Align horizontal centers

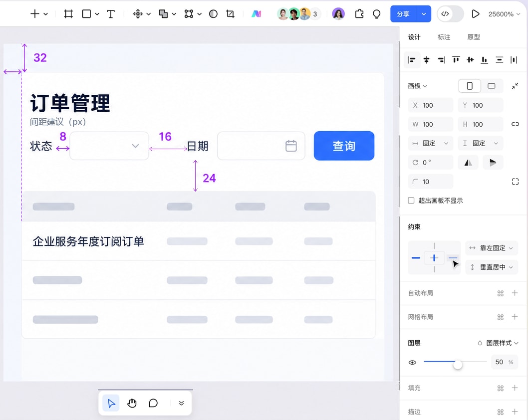click(426, 60)
